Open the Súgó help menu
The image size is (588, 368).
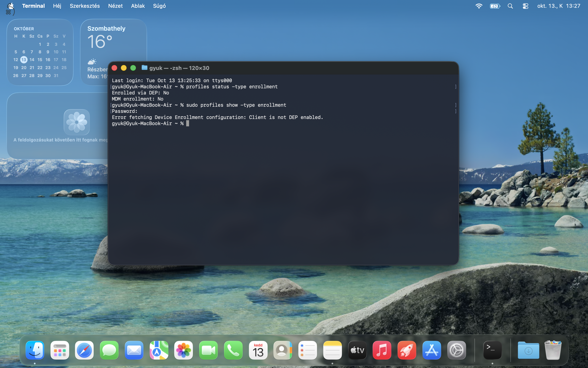[159, 6]
